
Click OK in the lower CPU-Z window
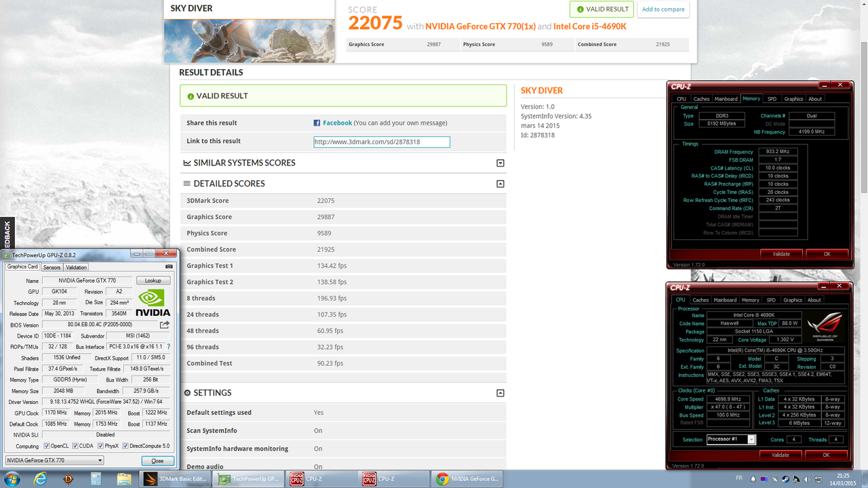826,455
